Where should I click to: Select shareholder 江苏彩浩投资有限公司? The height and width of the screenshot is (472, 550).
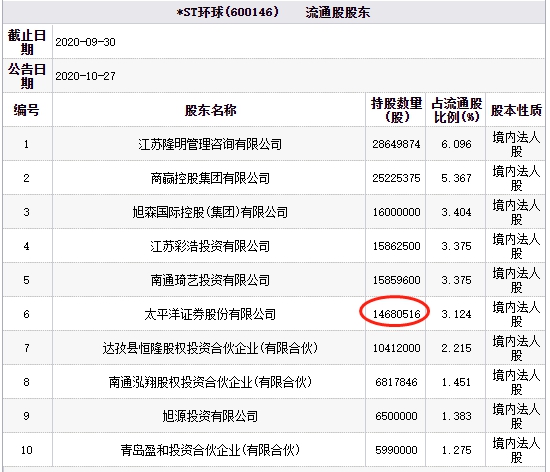pyautogui.click(x=210, y=246)
